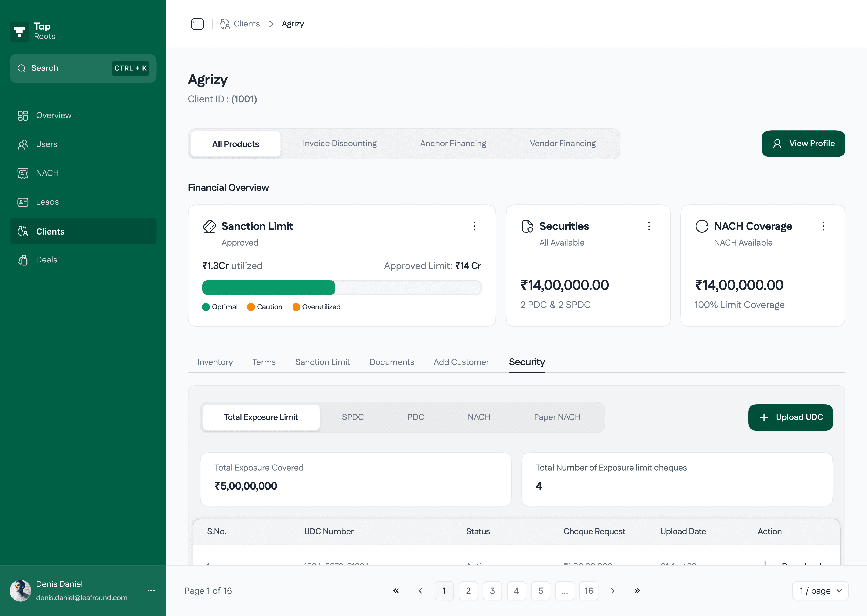The image size is (867, 616).
Task: Open user account options ellipsis
Action: coord(151,591)
